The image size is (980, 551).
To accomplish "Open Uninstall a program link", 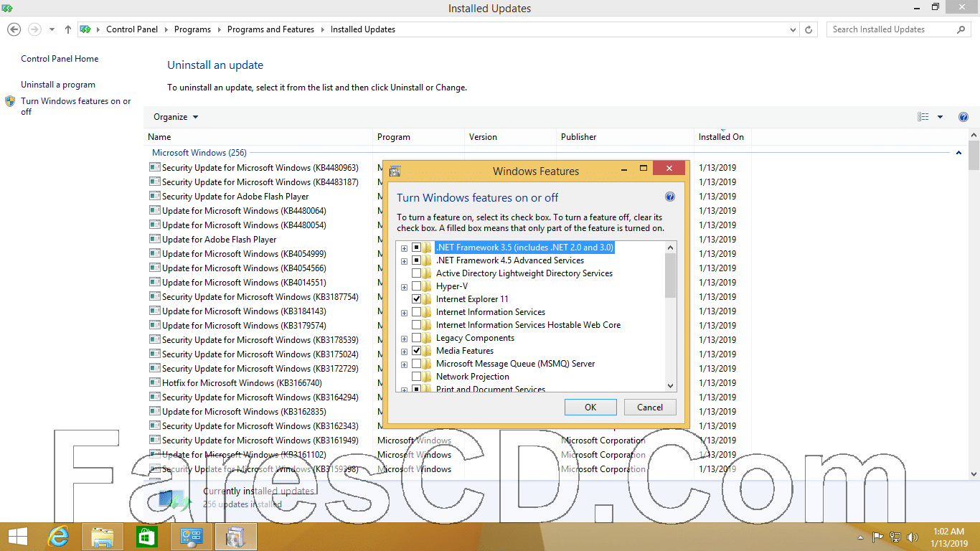I will pyautogui.click(x=58, y=85).
